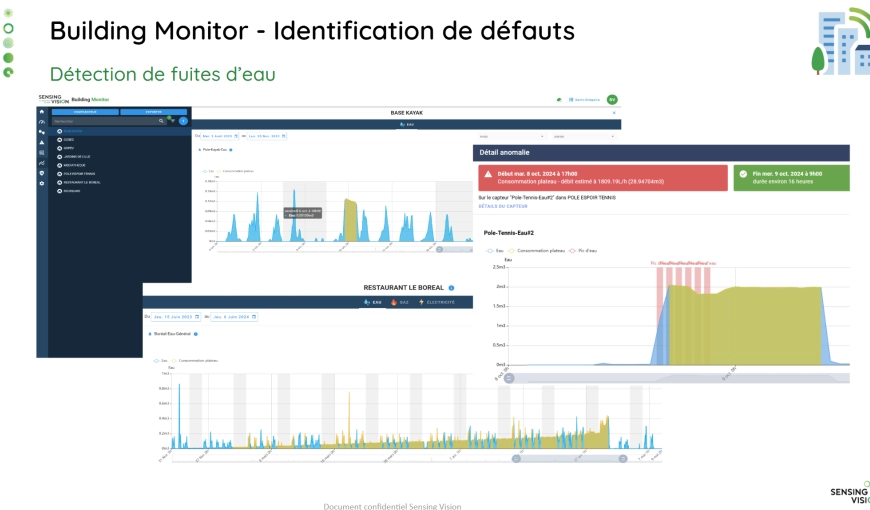Viewport: 870px width, 510px height.
Task: Select the EAU tab in Base Kayak
Action: 407,124
